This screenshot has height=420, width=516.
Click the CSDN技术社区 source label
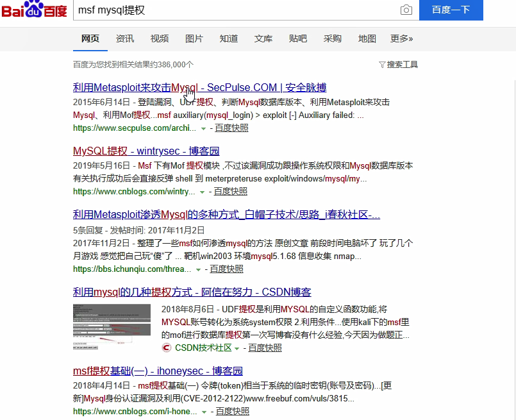pyautogui.click(x=203, y=348)
